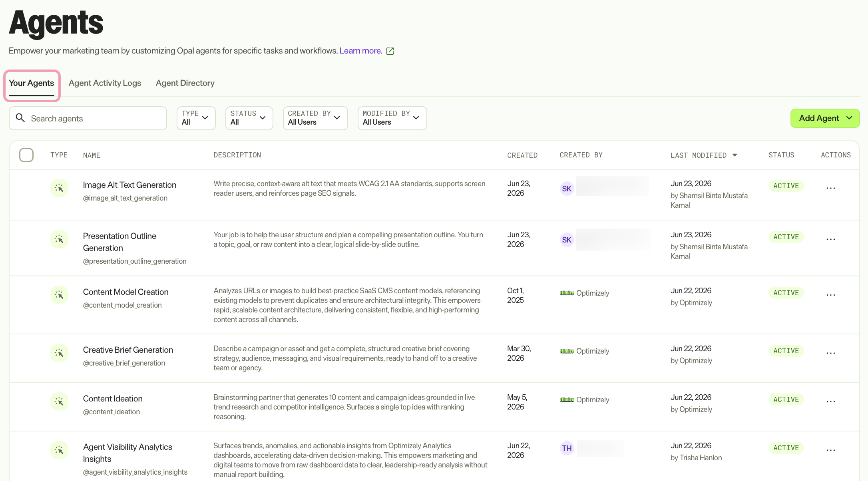Image resolution: width=868 pixels, height=481 pixels.
Task: Open actions menu for Content Ideation
Action: [831, 401]
